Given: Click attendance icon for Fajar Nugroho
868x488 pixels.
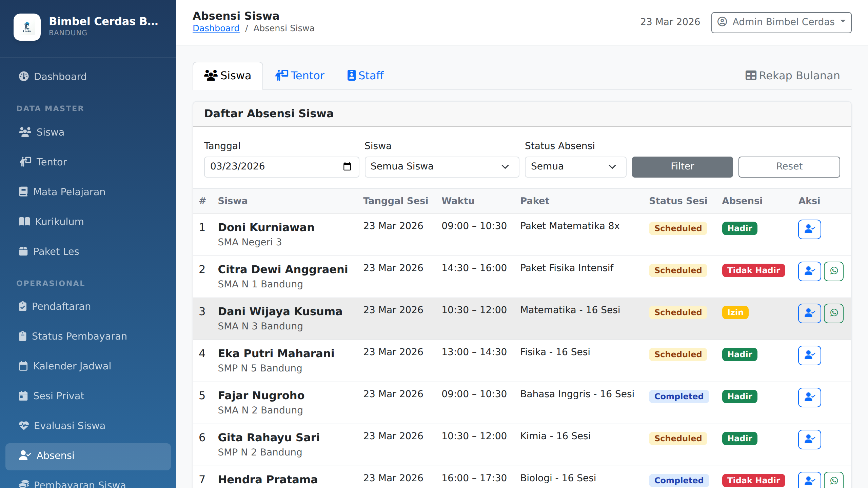Looking at the screenshot, I should click(809, 398).
